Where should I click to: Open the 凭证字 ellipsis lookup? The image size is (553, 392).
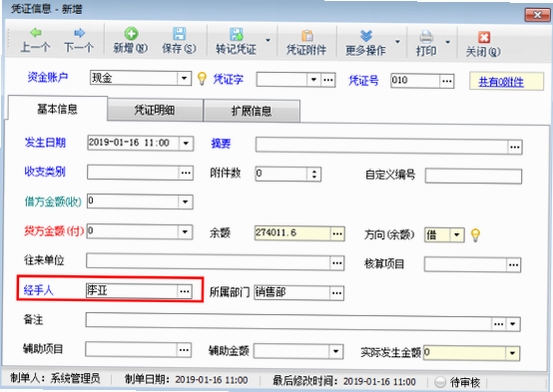click(328, 80)
